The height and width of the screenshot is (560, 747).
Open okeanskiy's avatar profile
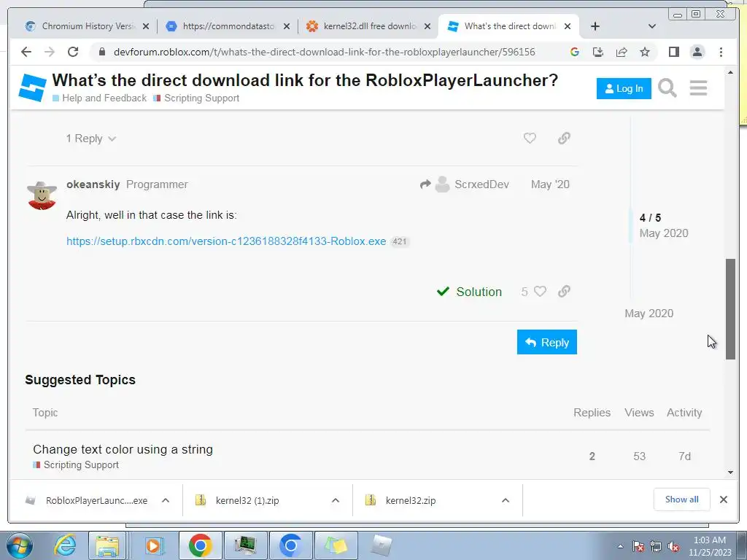pos(42,195)
